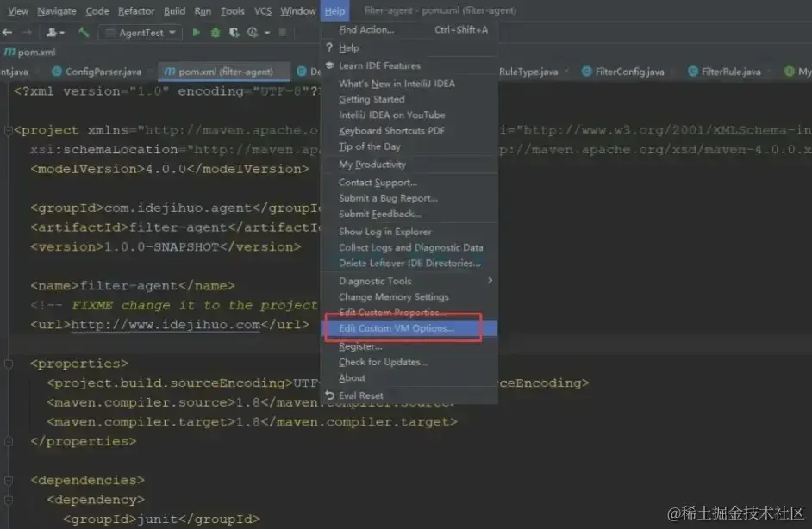
Task: Click the Back navigation arrow
Action: pyautogui.click(x=7, y=33)
